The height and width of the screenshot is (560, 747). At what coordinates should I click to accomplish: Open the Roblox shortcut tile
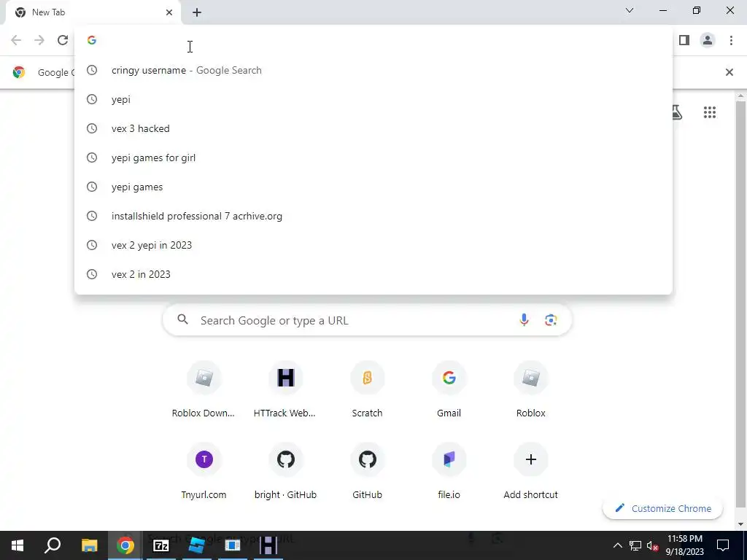click(x=531, y=391)
